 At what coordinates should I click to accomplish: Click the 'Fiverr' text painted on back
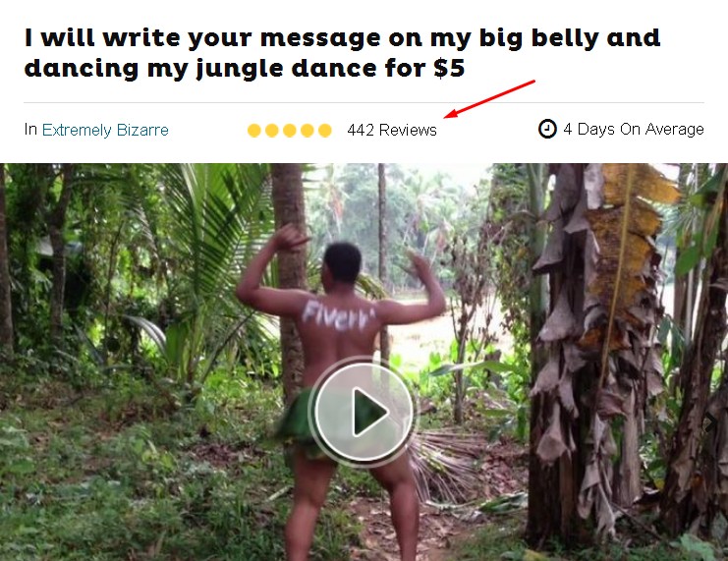pyautogui.click(x=338, y=315)
